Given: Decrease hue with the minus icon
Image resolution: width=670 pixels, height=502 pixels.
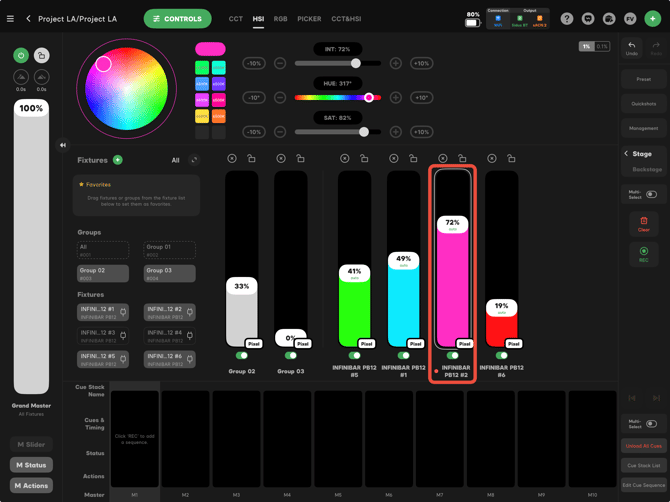Looking at the screenshot, I should (280, 98).
